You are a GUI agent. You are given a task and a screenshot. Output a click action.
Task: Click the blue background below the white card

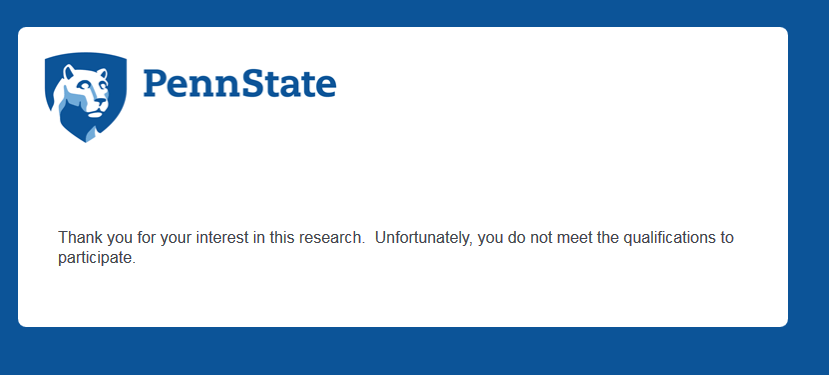click(x=402, y=352)
